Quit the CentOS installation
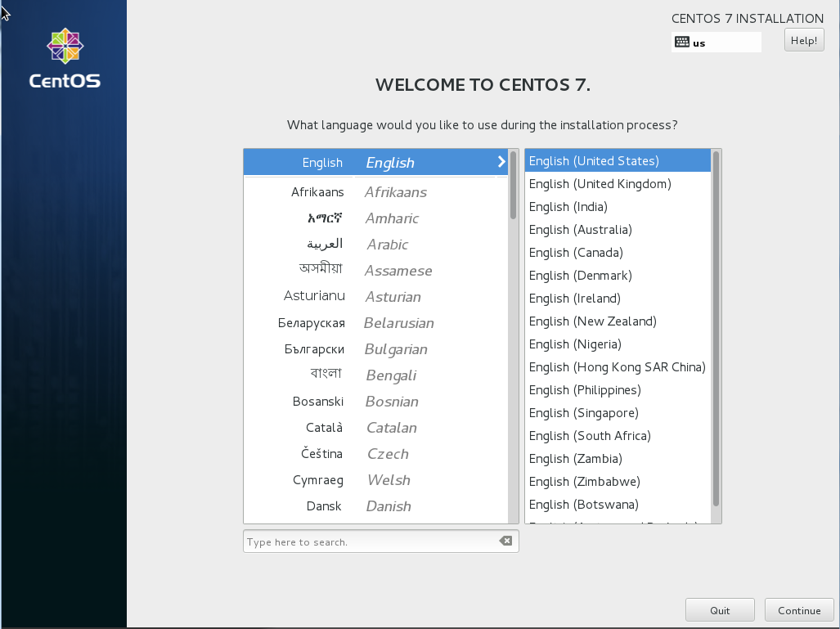 (x=719, y=609)
